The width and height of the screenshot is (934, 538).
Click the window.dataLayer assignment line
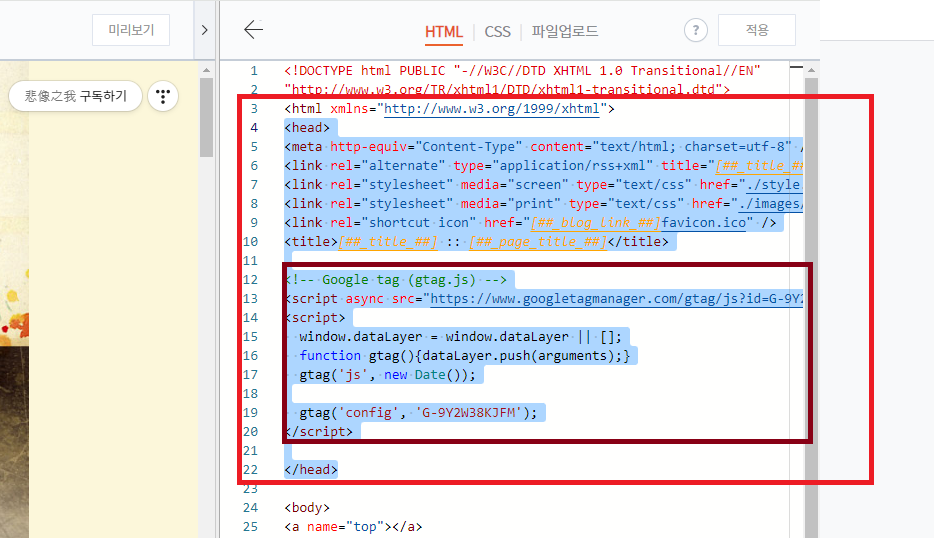[460, 337]
